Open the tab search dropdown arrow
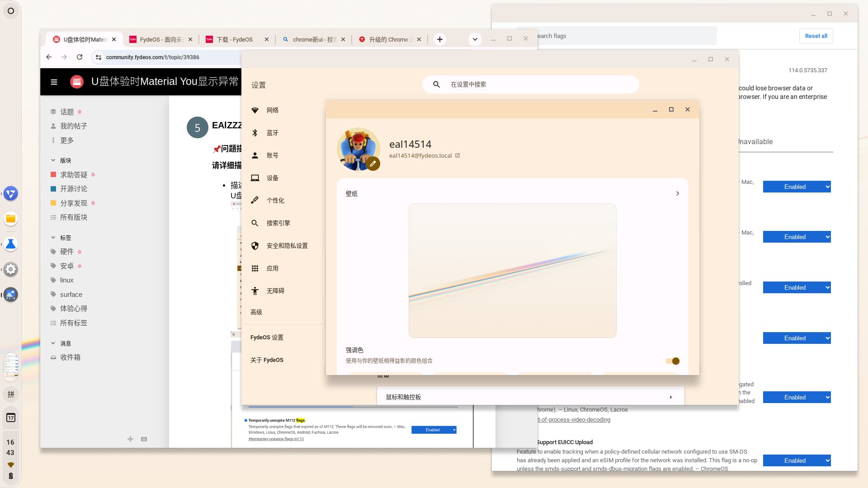Screen dimensions: 868x488 tap(475, 39)
